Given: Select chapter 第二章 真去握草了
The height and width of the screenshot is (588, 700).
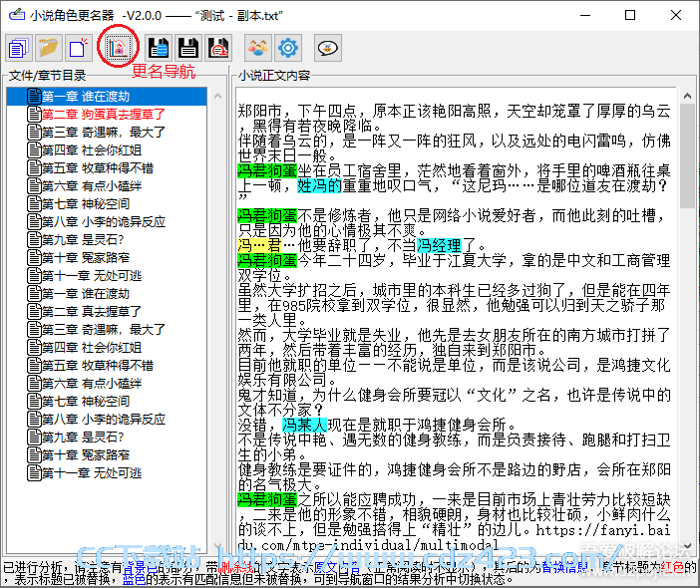Looking at the screenshot, I should tap(92, 311).
